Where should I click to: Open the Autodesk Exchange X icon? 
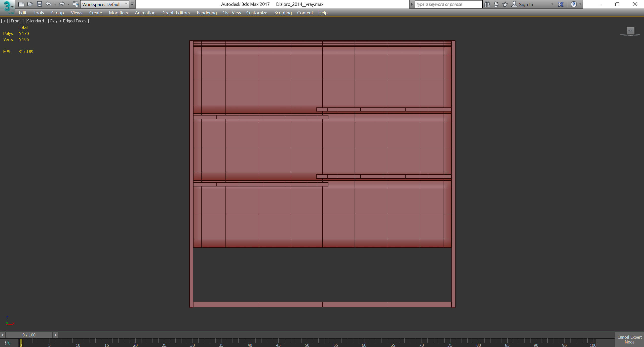(x=561, y=4)
